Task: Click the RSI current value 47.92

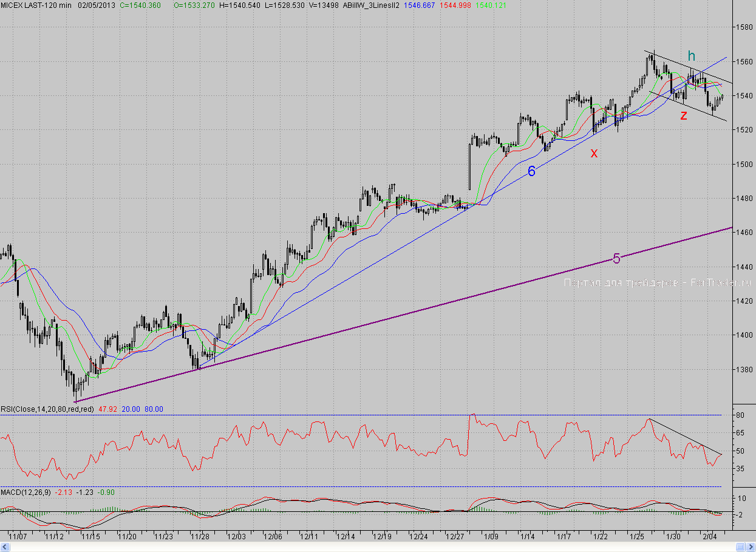Action: 107,410
